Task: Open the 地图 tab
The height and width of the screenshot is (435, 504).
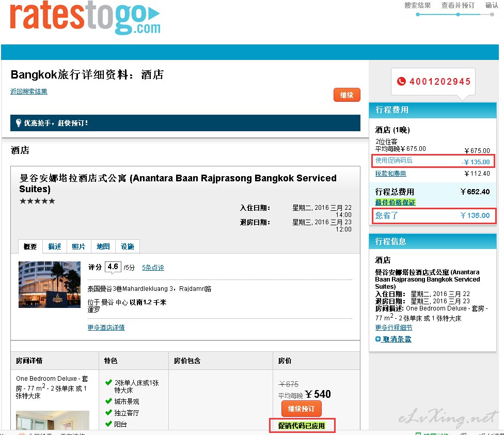Action: click(x=103, y=246)
